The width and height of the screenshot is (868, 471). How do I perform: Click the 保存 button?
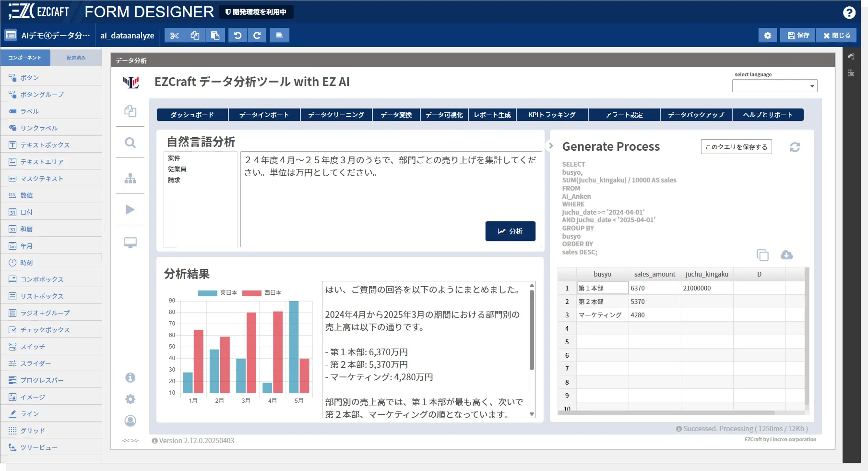point(798,36)
